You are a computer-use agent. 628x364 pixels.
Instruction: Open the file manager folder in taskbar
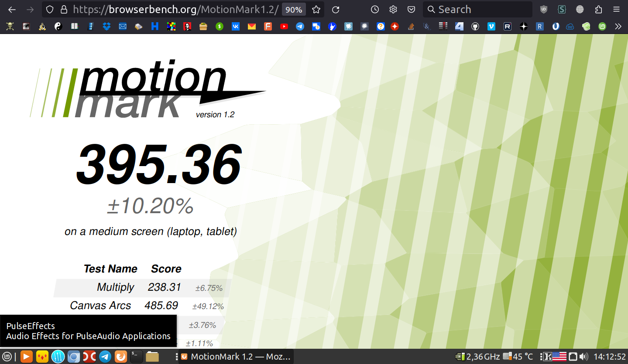pyautogui.click(x=152, y=357)
